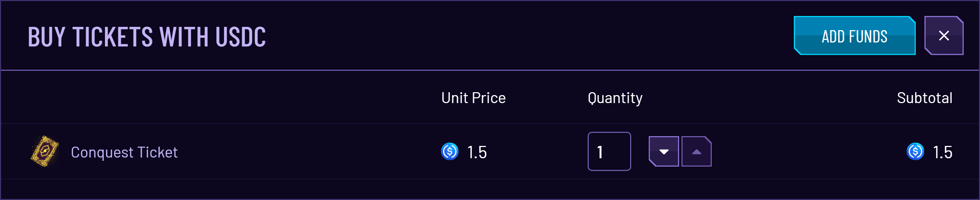This screenshot has height=200, width=980.
Task: Focus the quantity input field
Action: [609, 151]
